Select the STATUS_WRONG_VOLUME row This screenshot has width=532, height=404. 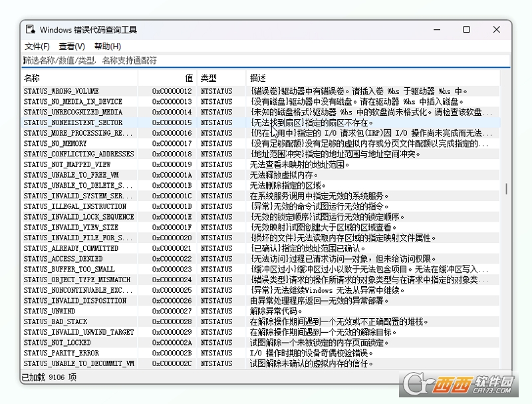pyautogui.click(x=261, y=91)
